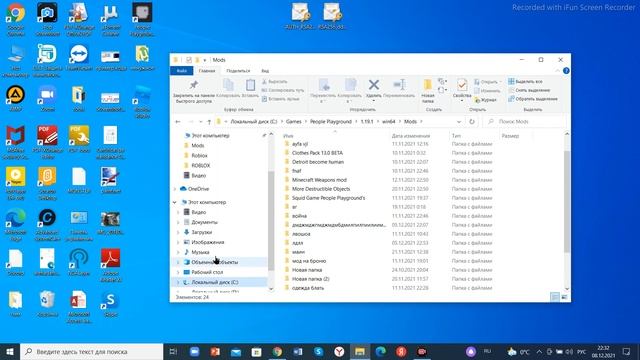The image size is (640, 360).
Task: Select Squid Game People Playground's folder
Action: pos(328,198)
